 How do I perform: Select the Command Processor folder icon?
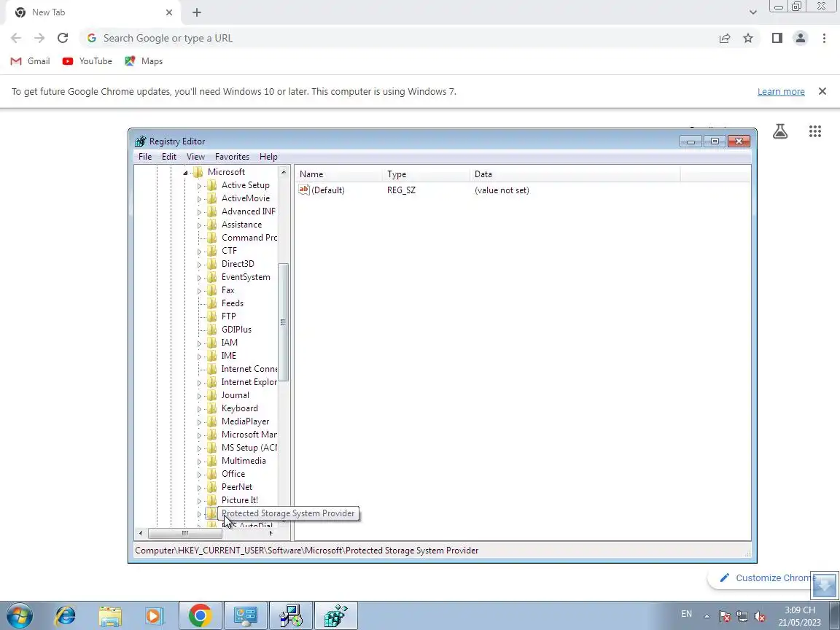pos(212,237)
